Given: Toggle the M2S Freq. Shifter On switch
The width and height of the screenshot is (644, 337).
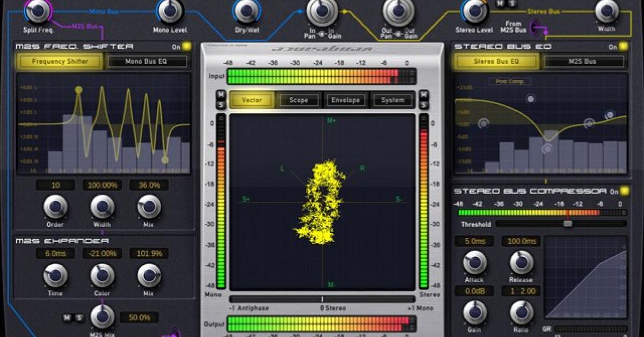Looking at the screenshot, I should pyautogui.click(x=186, y=47).
